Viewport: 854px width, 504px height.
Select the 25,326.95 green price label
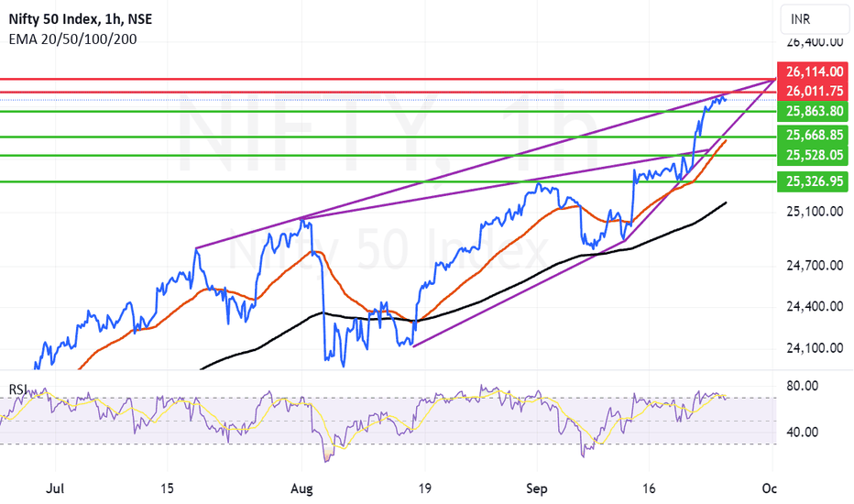coord(812,181)
